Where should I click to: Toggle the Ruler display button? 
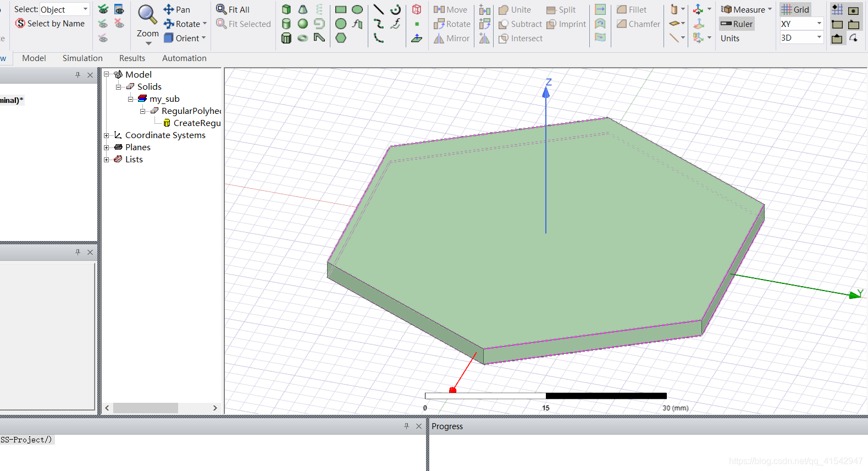(737, 24)
